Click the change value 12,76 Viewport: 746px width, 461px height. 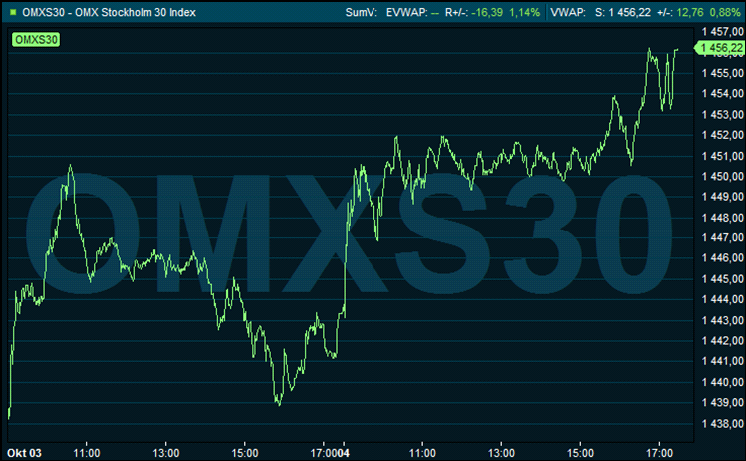pos(690,12)
